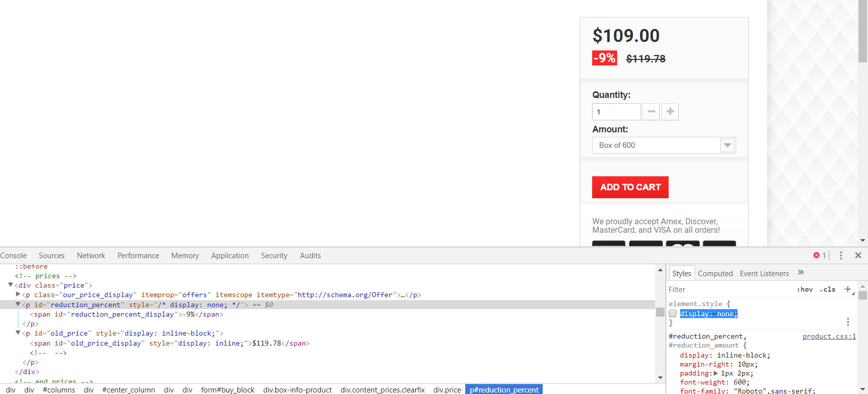Image resolution: width=868 pixels, height=394 pixels.
Task: Click the #center_column breadcrumb
Action: point(128,390)
